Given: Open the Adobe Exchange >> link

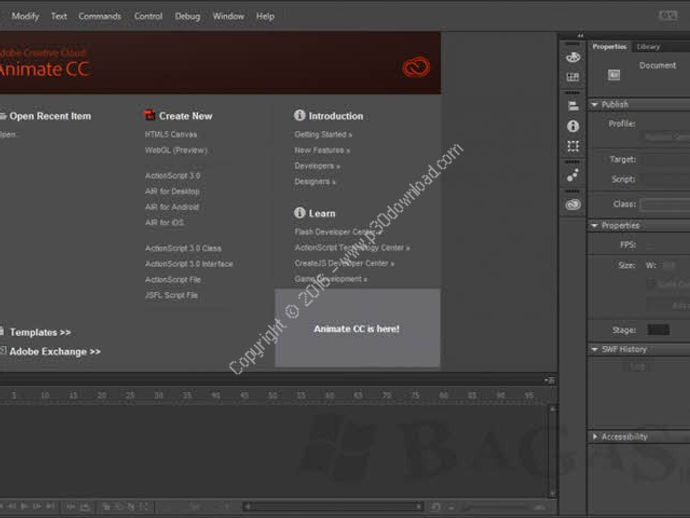Looking at the screenshot, I should click(55, 352).
